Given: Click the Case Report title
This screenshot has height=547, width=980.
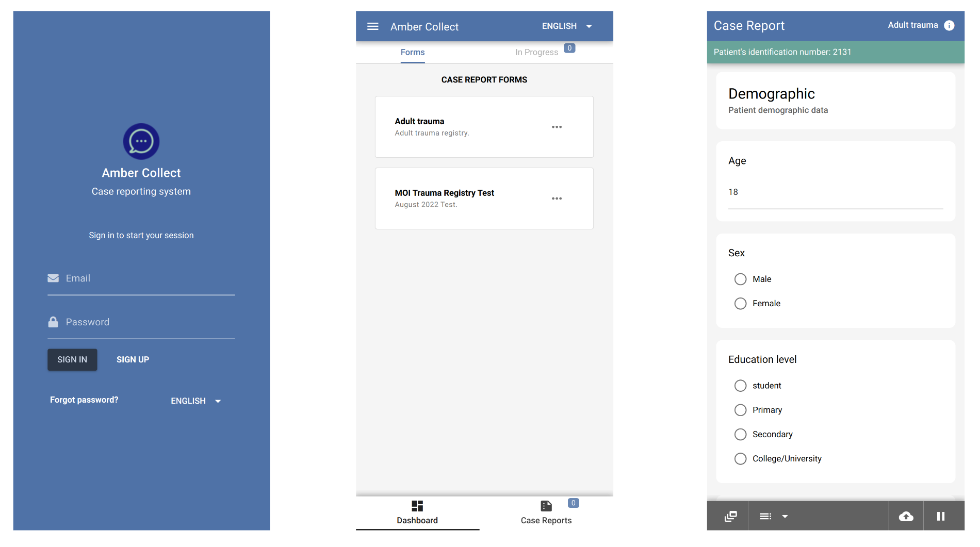Looking at the screenshot, I should pyautogui.click(x=749, y=26).
